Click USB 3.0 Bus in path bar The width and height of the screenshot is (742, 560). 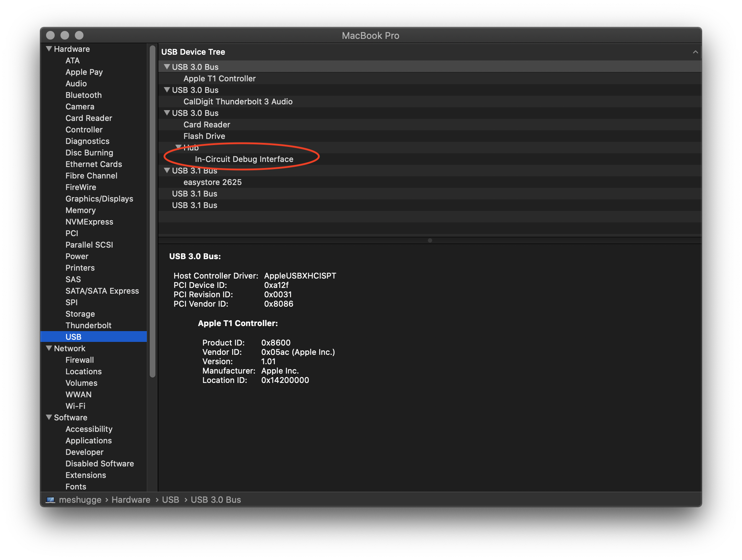pos(216,500)
